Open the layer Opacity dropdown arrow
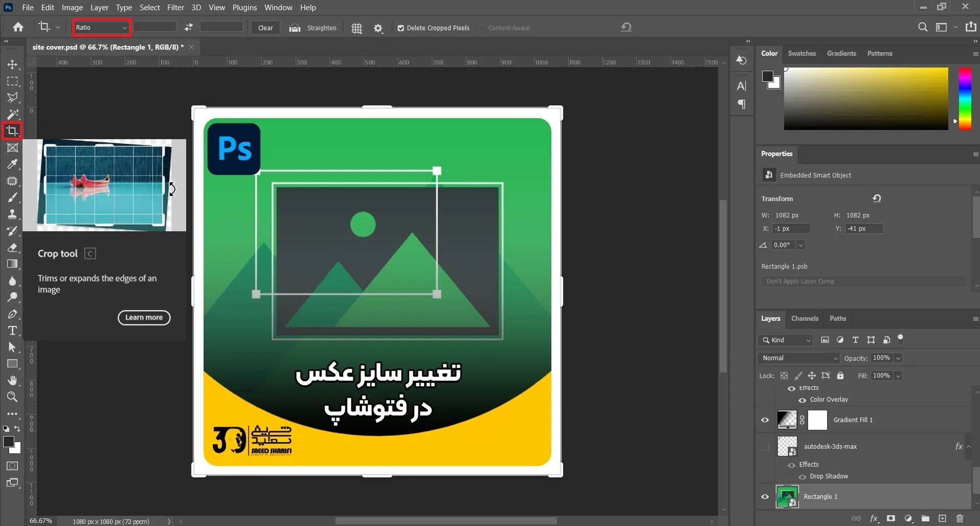Screen dimensions: 980x526 [x=899, y=358]
